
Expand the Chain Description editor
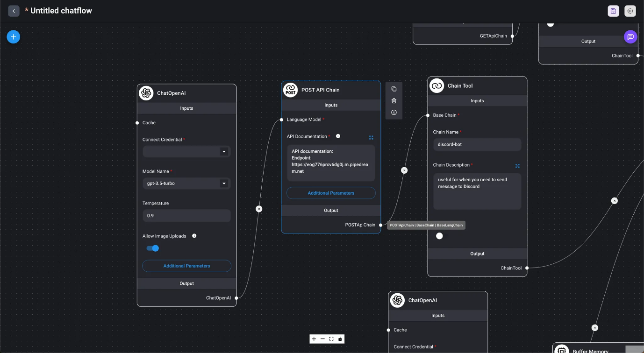coord(517,166)
